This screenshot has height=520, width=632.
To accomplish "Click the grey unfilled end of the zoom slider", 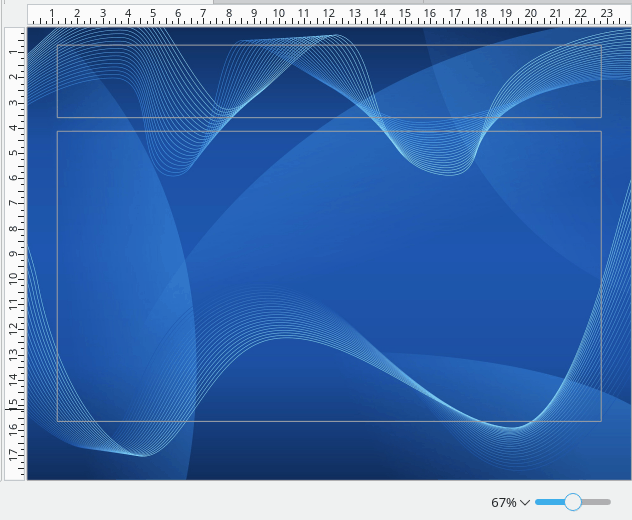I will tap(597, 502).
